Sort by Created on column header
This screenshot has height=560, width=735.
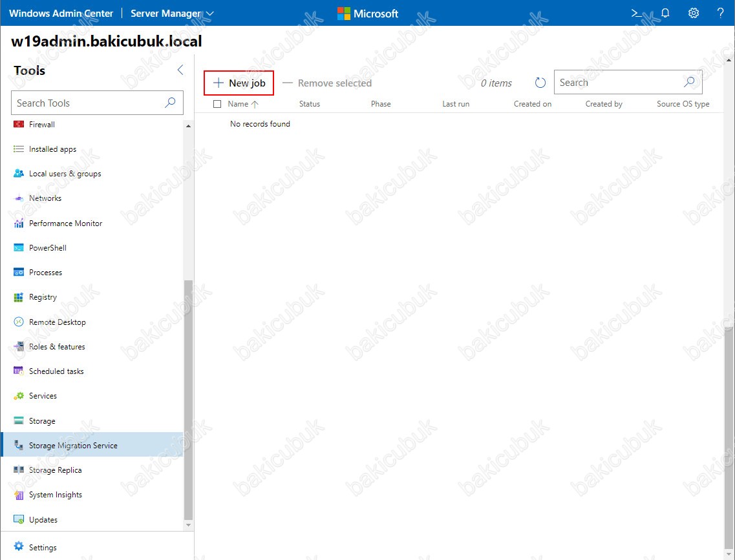[533, 104]
